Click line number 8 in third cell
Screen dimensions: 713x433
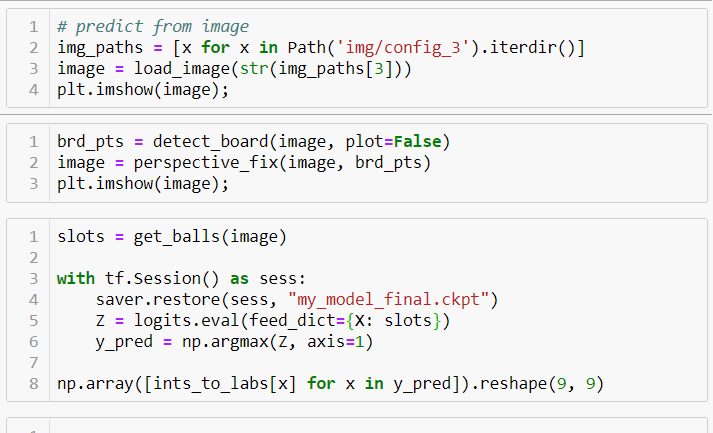(x=33, y=384)
